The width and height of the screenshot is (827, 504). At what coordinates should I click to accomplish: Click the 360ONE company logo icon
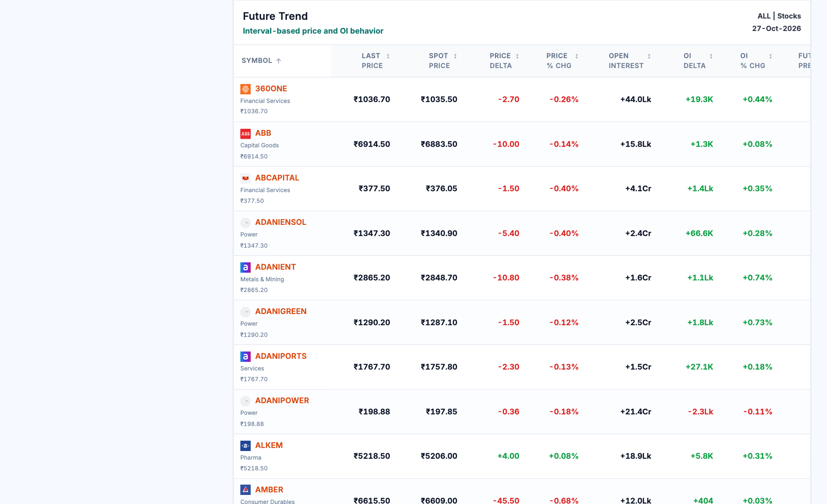coord(246,89)
